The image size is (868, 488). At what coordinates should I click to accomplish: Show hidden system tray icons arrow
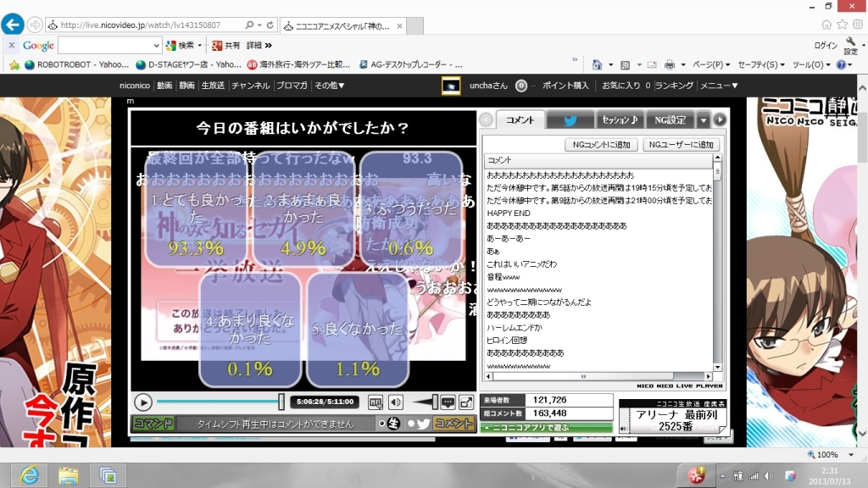[x=722, y=476]
